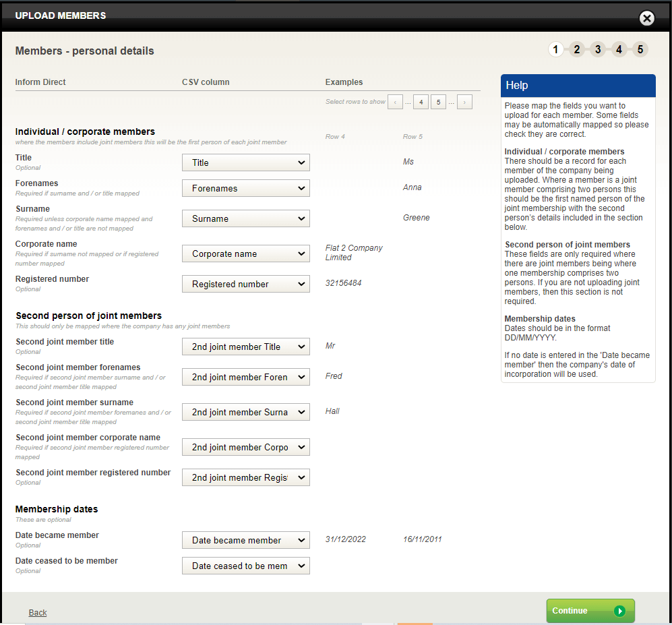Click the Back link
Viewport: 672px width, 625px height.
[x=38, y=612]
